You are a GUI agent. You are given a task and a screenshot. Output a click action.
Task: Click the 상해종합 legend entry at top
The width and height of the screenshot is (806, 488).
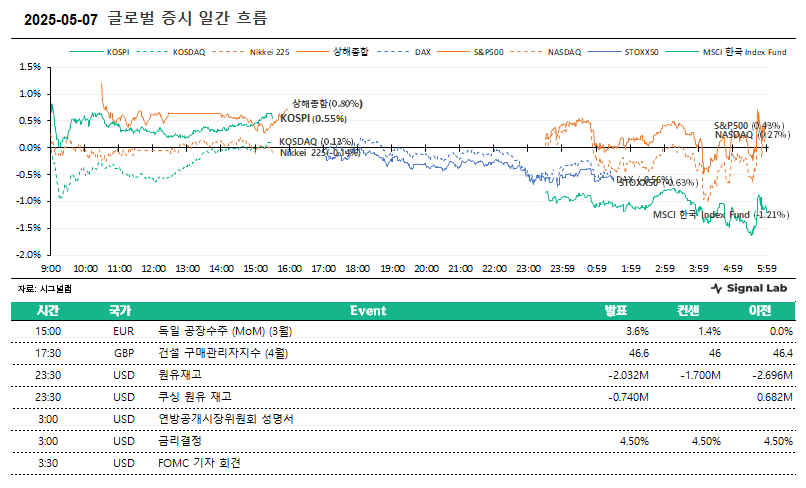pyautogui.click(x=332, y=51)
